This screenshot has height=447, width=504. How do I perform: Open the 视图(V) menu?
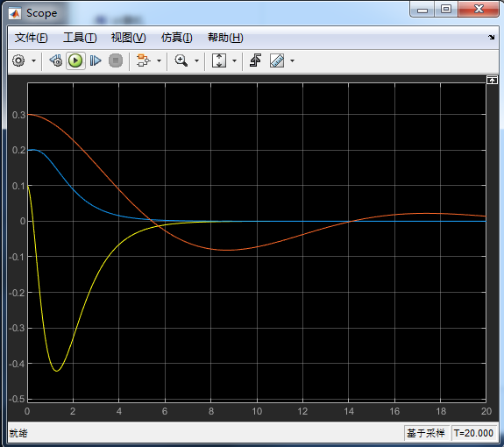coord(128,38)
